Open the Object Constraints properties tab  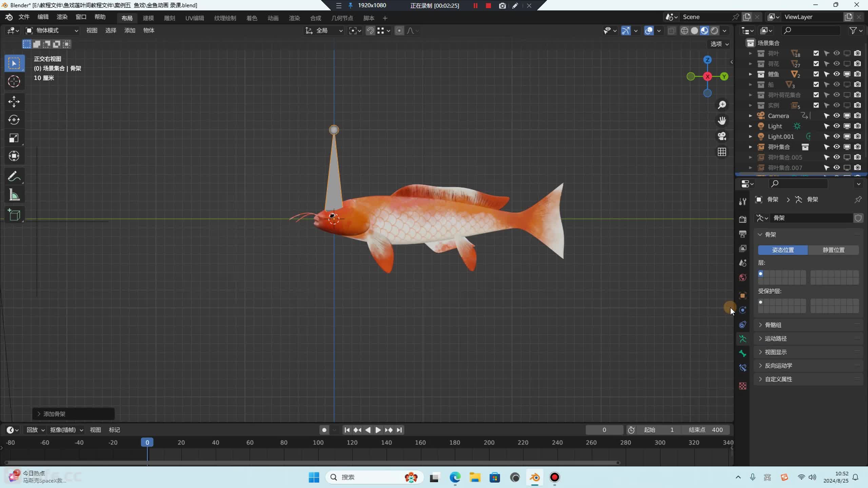coord(743,325)
